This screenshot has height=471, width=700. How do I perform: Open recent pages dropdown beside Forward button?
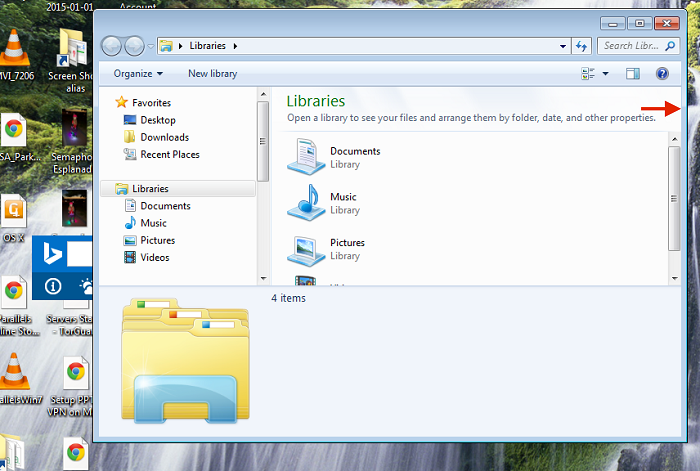(151, 46)
